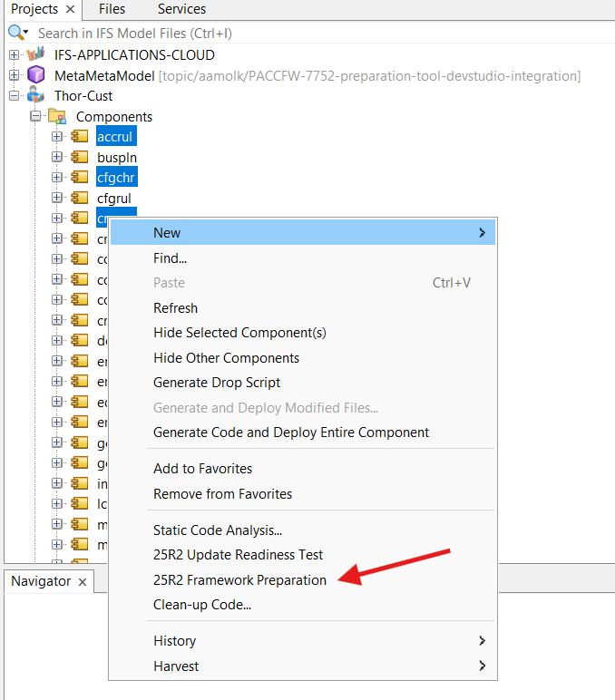Screen dimensions: 615x700
Task: Click the accrul component icon
Action: tap(80, 137)
